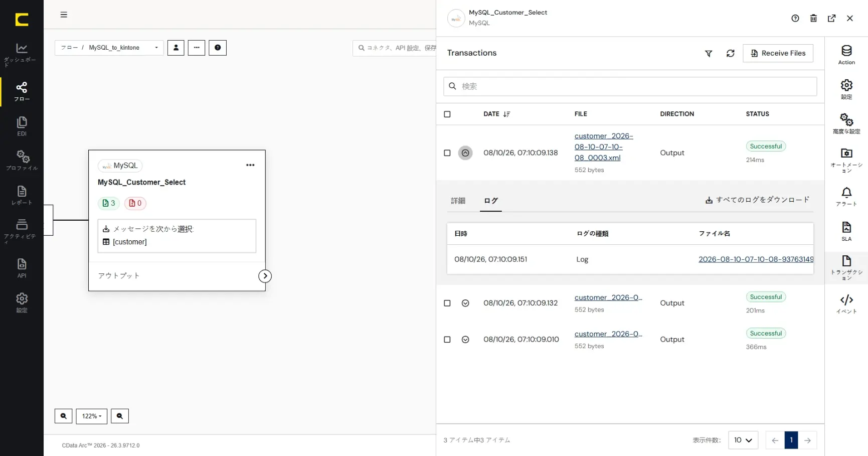Open the Flow section in left sidebar
The image size is (868, 456).
22,92
